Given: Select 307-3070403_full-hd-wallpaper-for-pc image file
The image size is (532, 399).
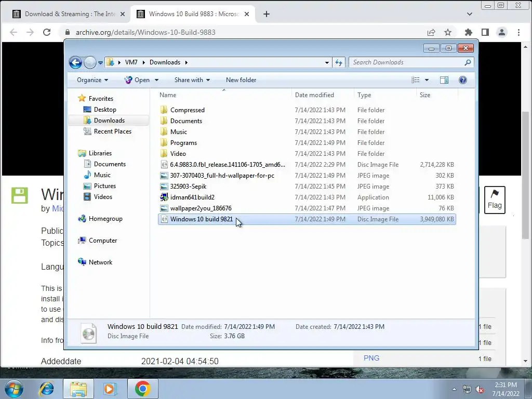Looking at the screenshot, I should [222, 176].
